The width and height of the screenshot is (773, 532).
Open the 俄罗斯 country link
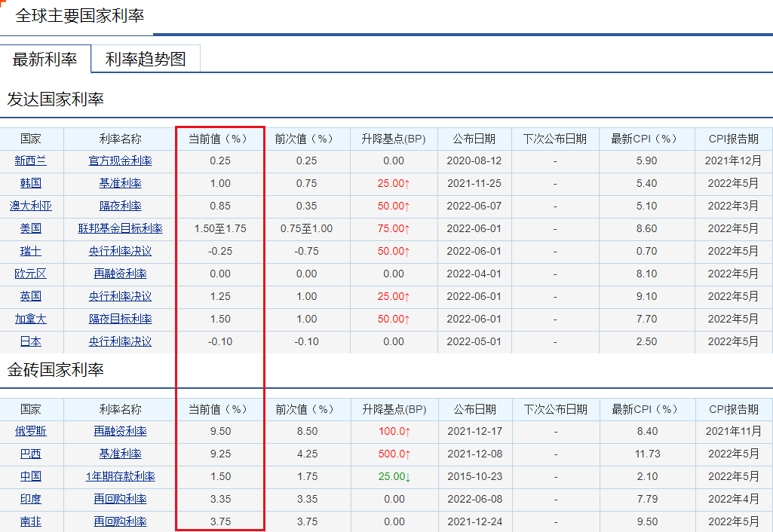(x=31, y=431)
